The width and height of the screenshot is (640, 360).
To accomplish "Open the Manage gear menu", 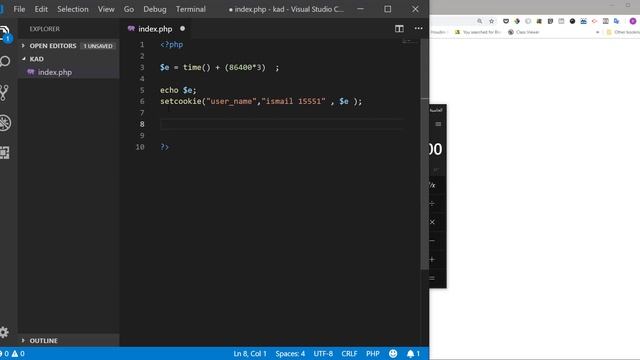I will 4,332.
